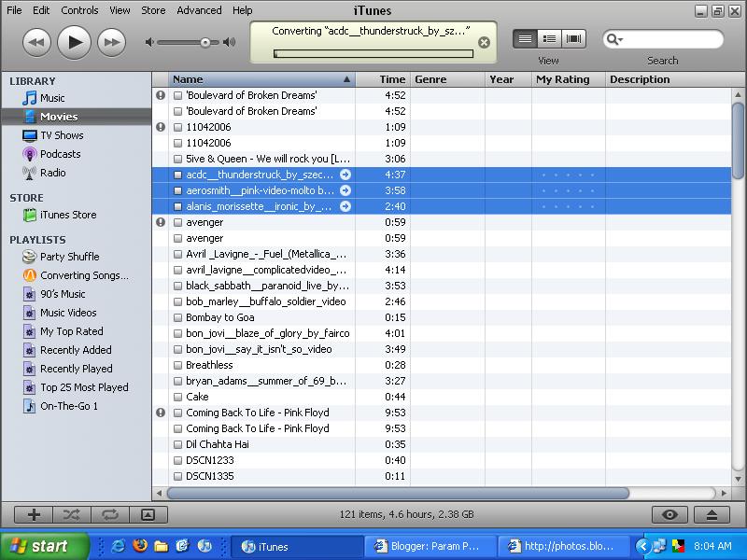Sort by the Year column header
Viewport: 747px width, 560px height.
pos(508,79)
